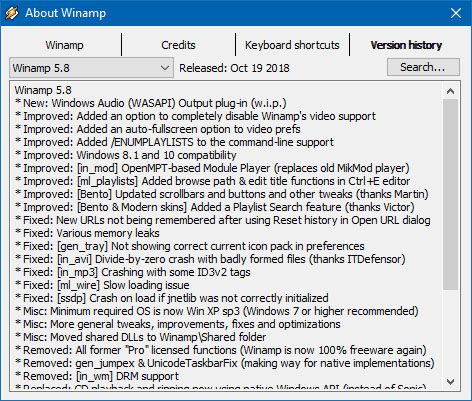The width and height of the screenshot is (472, 401).
Task: Open the Credits tab
Action: point(178,45)
